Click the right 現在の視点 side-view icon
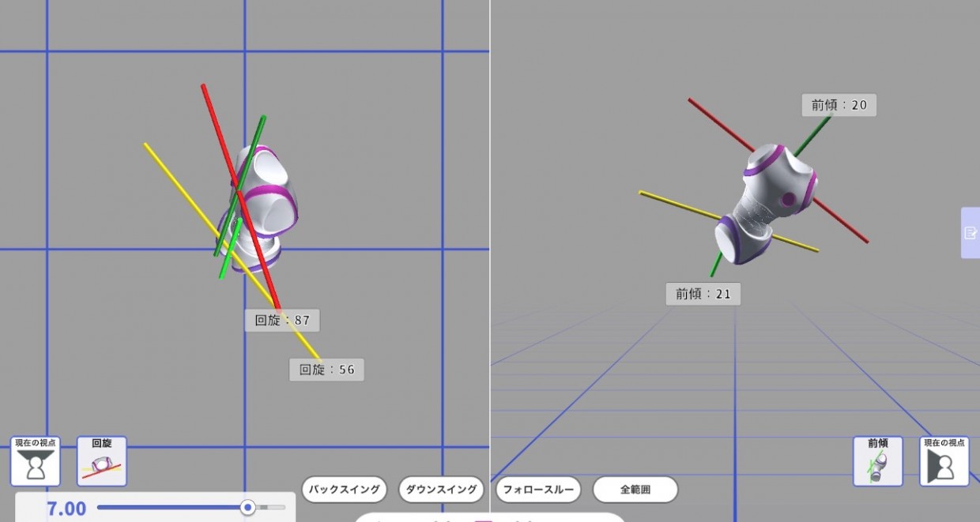Viewport: 980px width, 522px height. point(944,461)
